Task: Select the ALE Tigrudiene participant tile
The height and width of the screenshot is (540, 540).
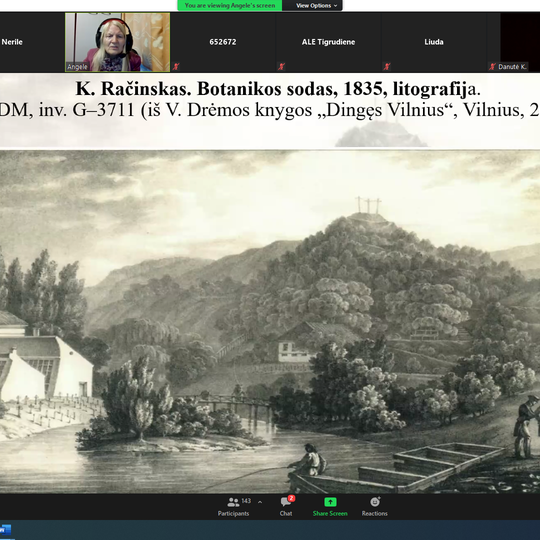Action: coord(328,42)
